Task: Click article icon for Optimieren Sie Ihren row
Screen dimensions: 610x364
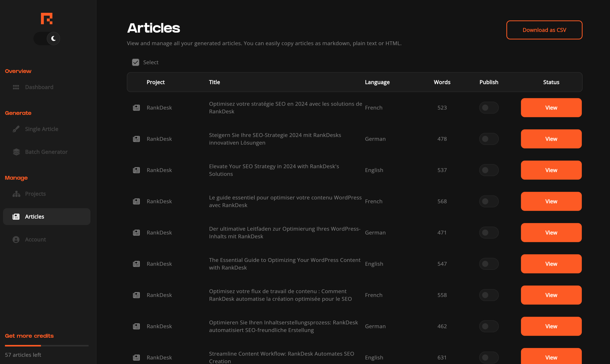Action: tap(136, 326)
